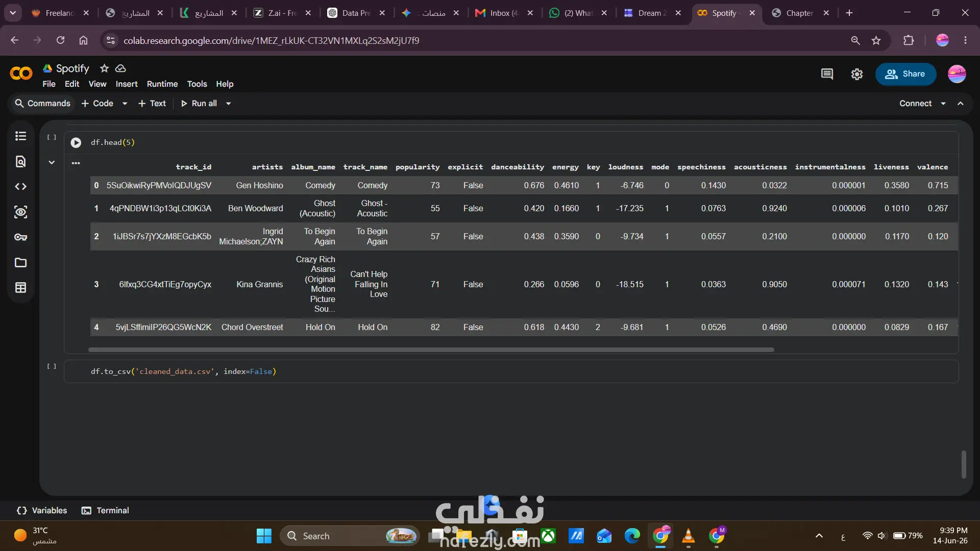The width and height of the screenshot is (980, 551).
Task: Run the df.head(5) cell
Action: 76,143
